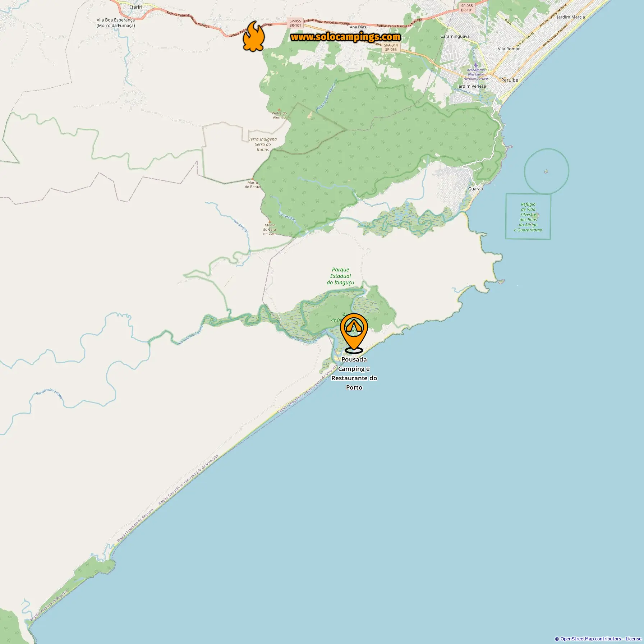The width and height of the screenshot is (644, 644).
Task: Click the SP-055 BR-101 road shield near Ana Dias
Action: (295, 23)
